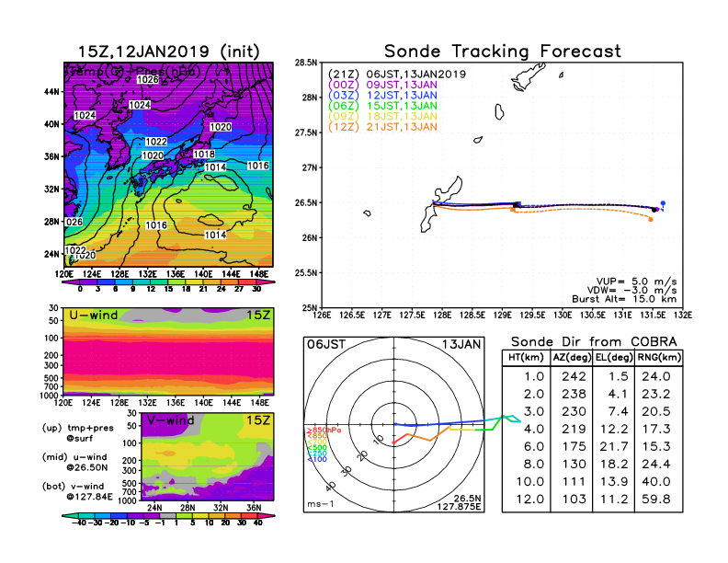Click azimuth value 242 in the table
Image resolution: width=728 pixels, height=563 pixels.
(x=574, y=376)
